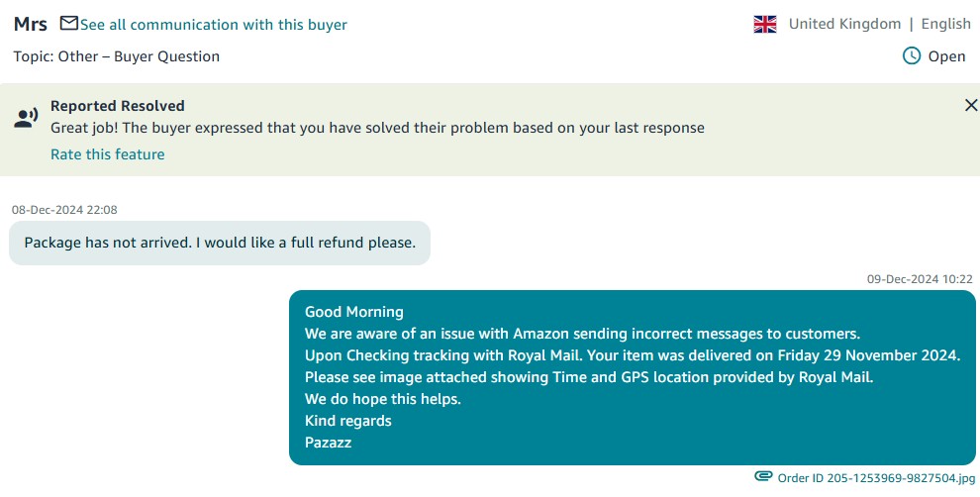The height and width of the screenshot is (497, 980).
Task: Click the envelope icon beside buyer name
Action: tap(68, 24)
